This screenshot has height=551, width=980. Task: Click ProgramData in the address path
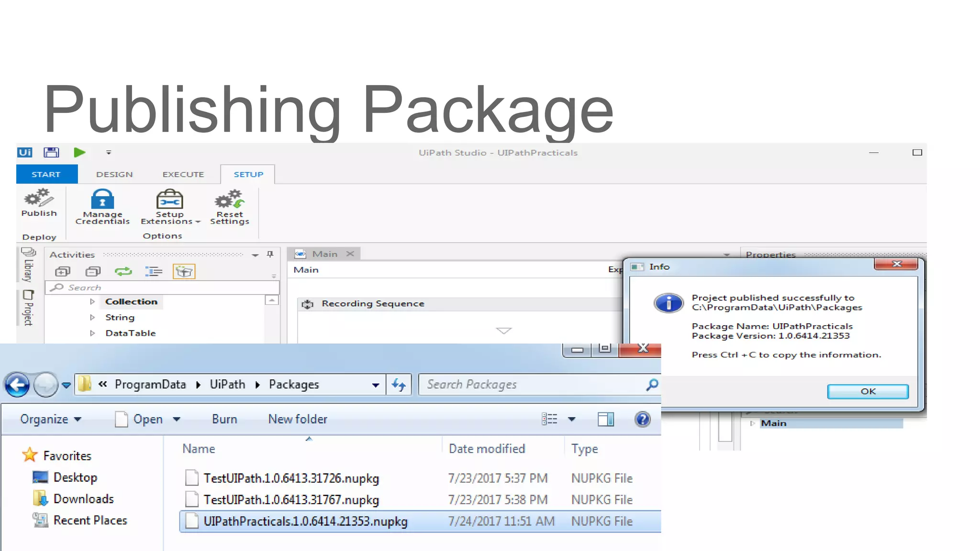coord(150,385)
